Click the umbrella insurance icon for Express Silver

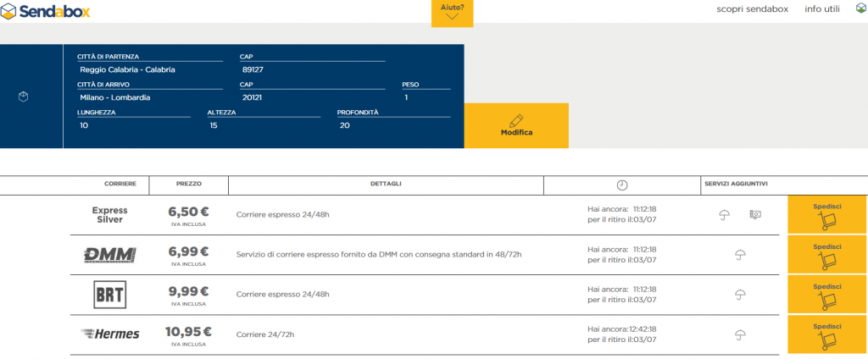click(x=724, y=215)
